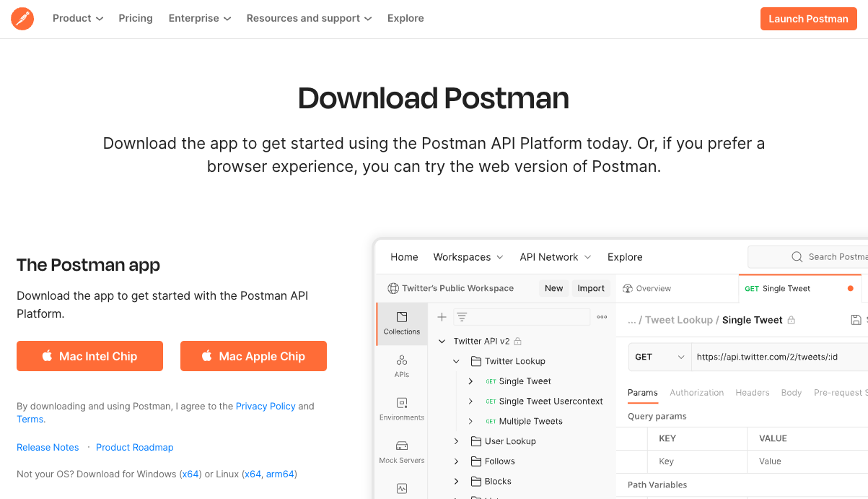This screenshot has height=499, width=868.
Task: Download the Mac Apple Chip version
Action: 253,356
